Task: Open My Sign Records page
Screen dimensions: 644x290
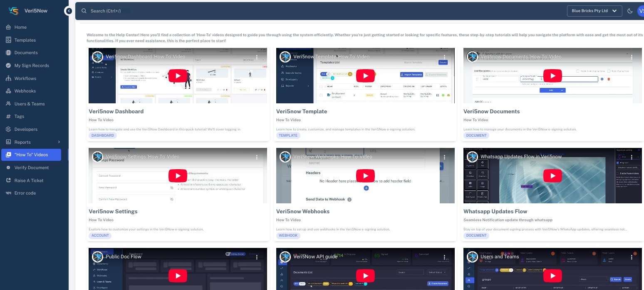Action: 31,65
